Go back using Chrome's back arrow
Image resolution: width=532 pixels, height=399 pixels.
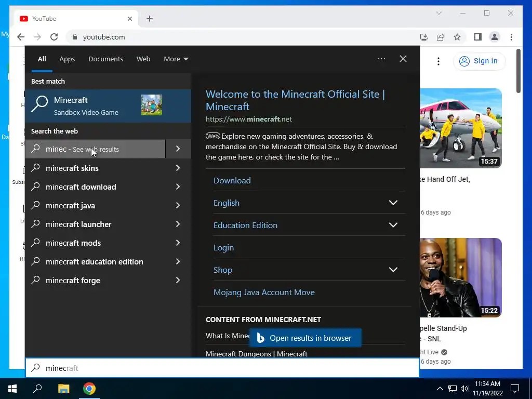tap(21, 37)
